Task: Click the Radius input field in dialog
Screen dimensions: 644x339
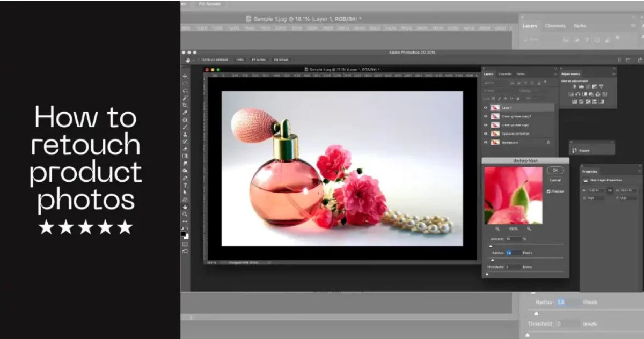Action: pyautogui.click(x=513, y=252)
